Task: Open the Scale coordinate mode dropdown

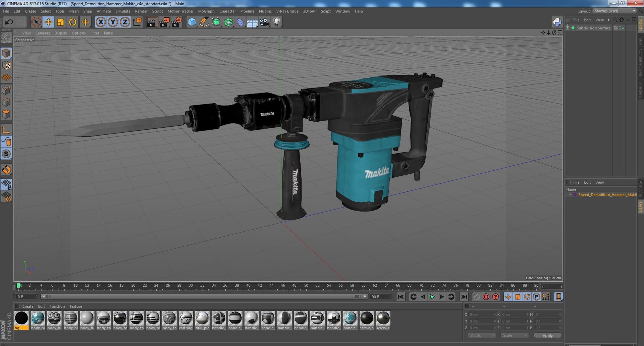Action: pyautogui.click(x=515, y=335)
